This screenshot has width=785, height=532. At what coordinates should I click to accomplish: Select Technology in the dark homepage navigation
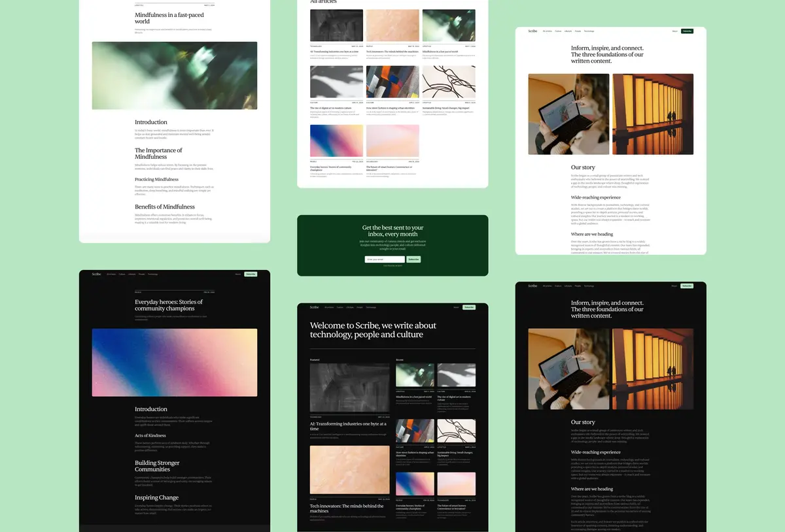point(371,307)
